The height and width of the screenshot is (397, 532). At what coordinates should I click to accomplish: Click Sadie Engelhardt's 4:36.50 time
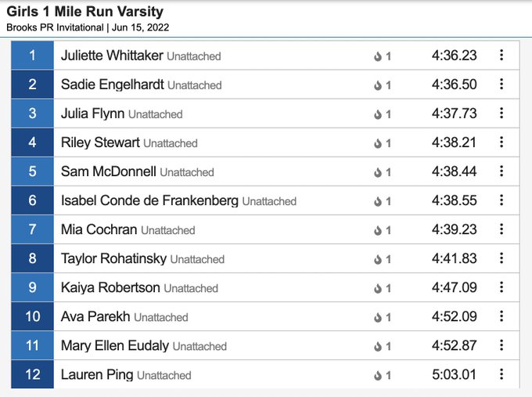[454, 85]
